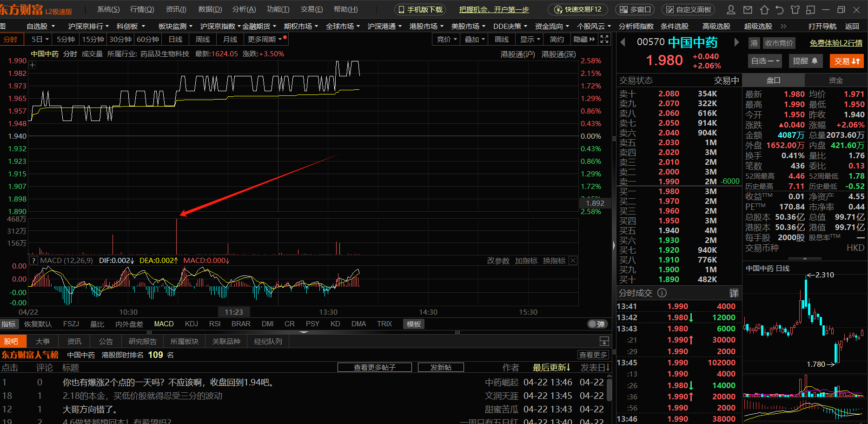Open the 交易(E) menu
The width and height of the screenshot is (868, 424).
point(311,9)
